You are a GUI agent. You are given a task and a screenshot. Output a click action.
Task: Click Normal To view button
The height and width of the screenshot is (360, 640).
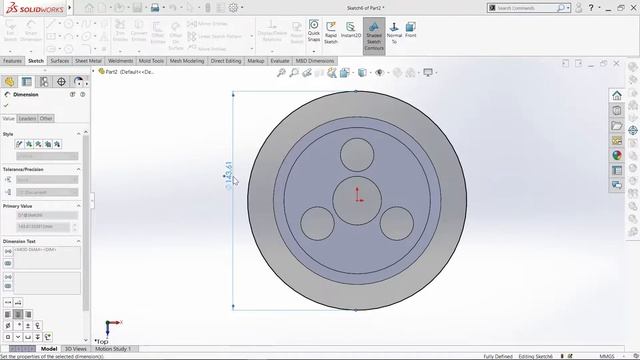(x=394, y=32)
